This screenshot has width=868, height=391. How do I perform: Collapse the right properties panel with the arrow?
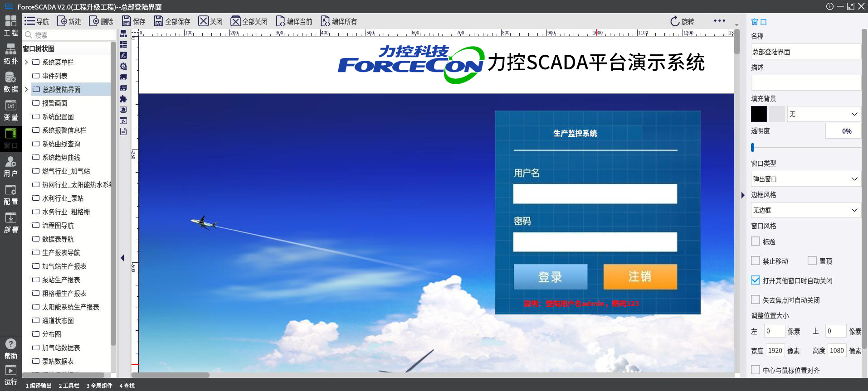coord(743,195)
